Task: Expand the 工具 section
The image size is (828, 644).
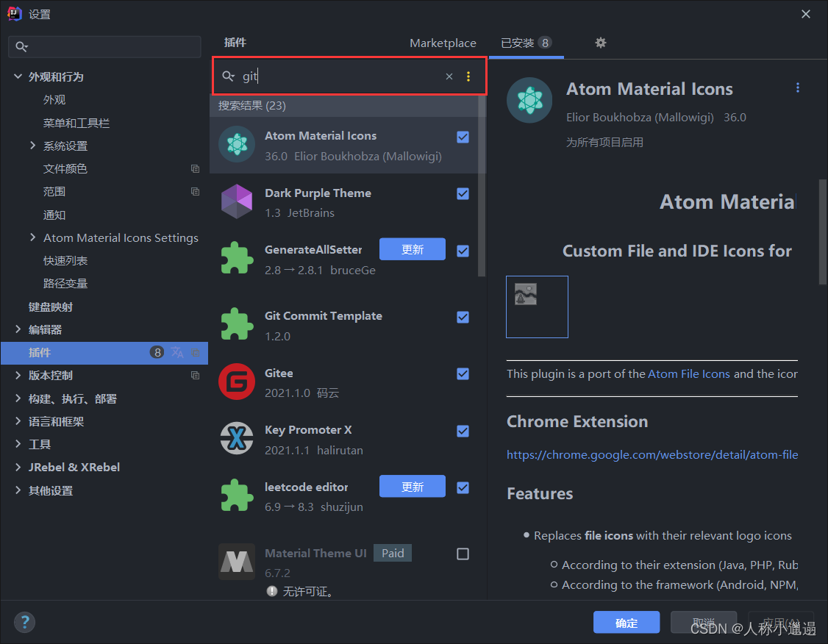Action: coord(18,444)
